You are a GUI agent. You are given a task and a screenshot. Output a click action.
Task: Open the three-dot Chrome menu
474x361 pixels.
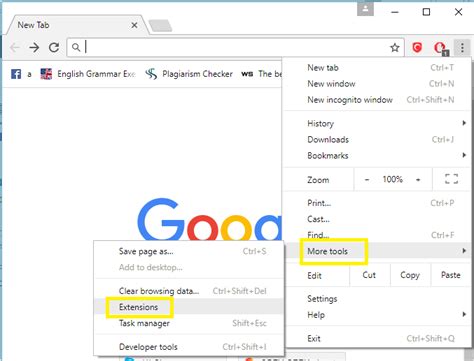[462, 48]
